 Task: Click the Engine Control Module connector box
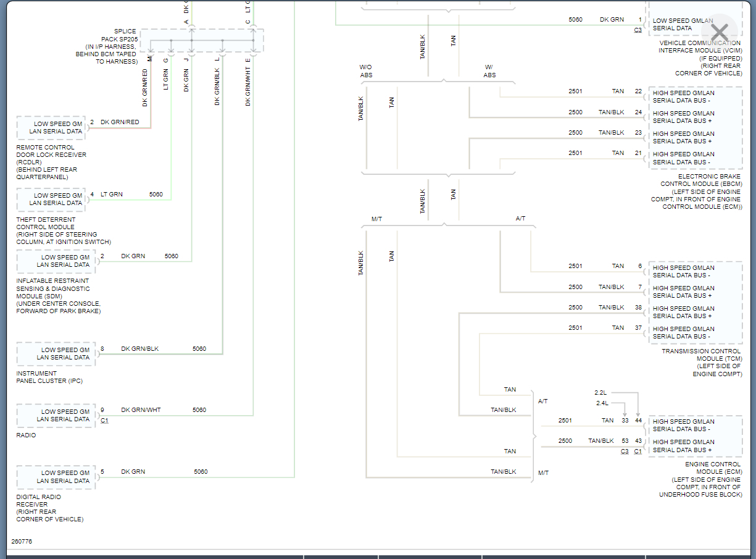pos(696,436)
